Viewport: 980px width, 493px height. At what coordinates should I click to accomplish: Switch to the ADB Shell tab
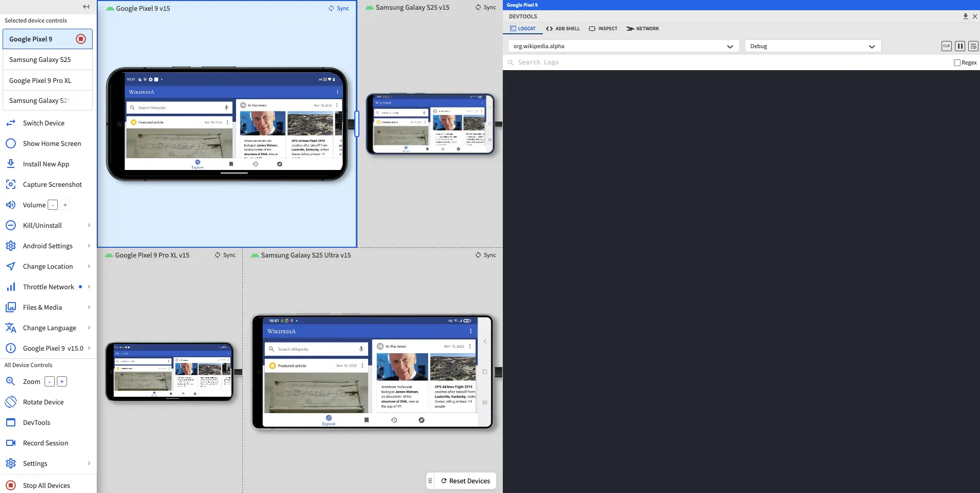pos(563,29)
